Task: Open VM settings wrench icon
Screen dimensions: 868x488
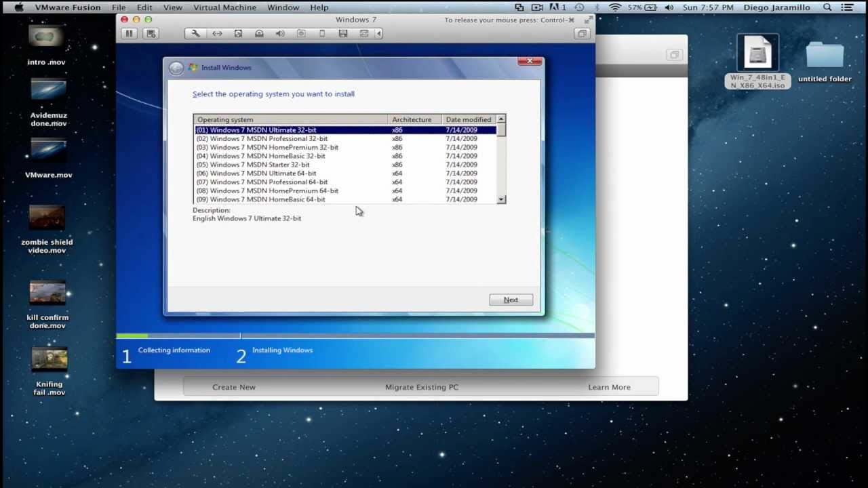Action: pyautogui.click(x=195, y=33)
